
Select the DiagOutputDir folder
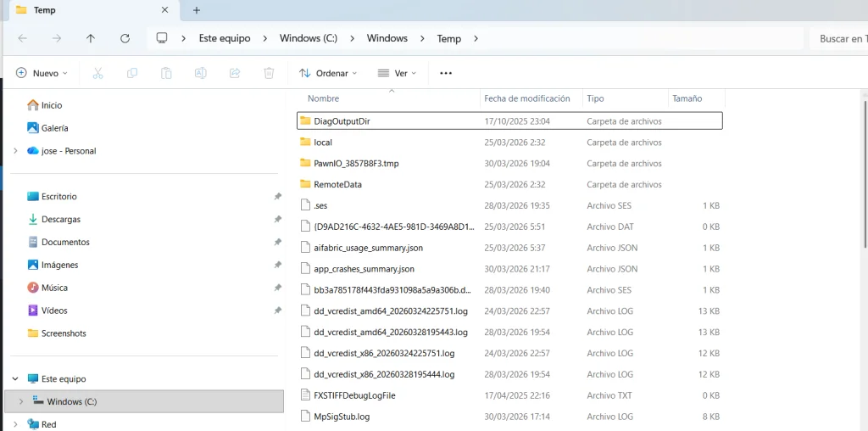509,120
